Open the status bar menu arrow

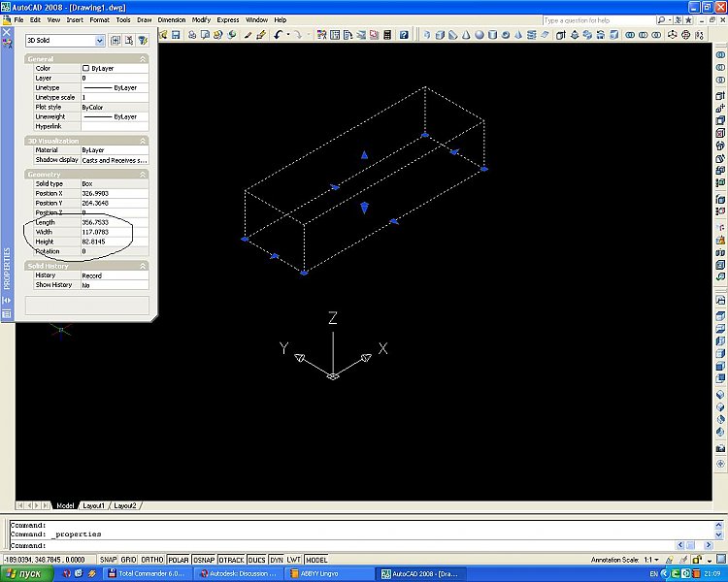[x=709, y=561]
